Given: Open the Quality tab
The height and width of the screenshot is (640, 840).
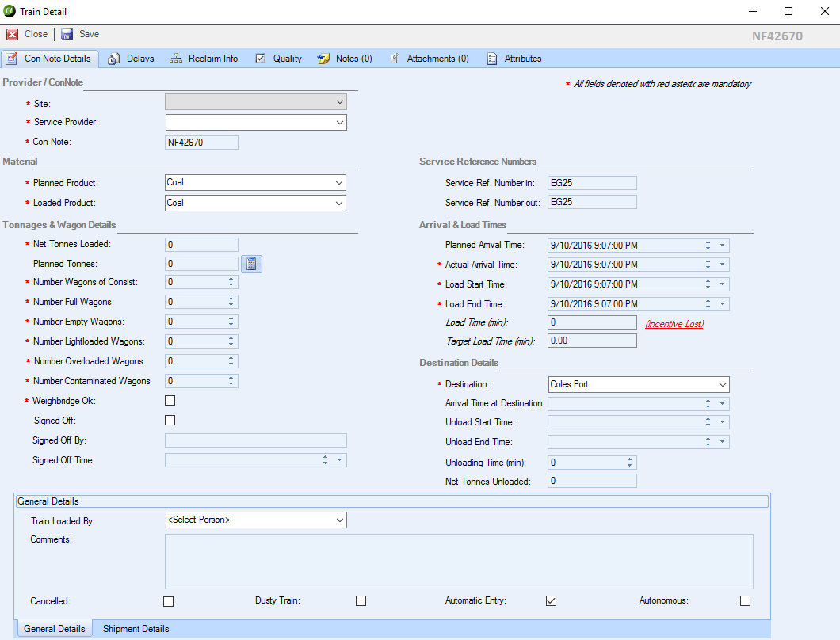Looking at the screenshot, I should [279, 59].
